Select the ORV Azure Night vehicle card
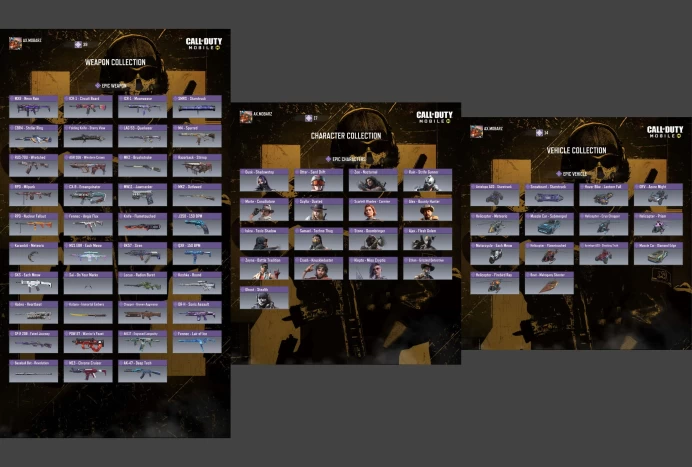 [x=658, y=195]
